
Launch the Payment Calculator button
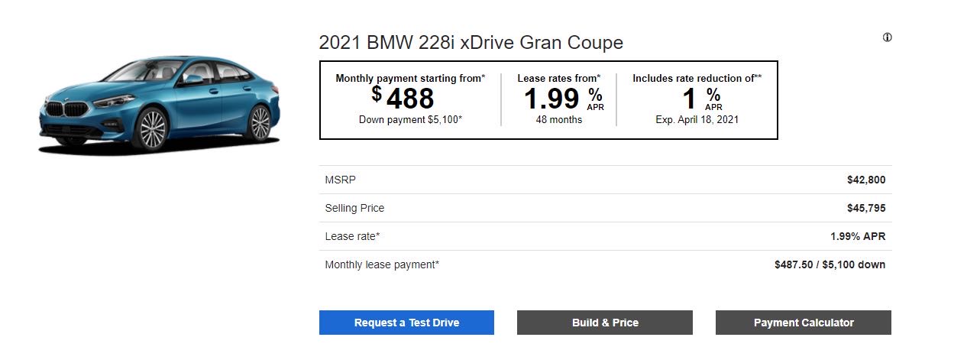click(x=803, y=323)
